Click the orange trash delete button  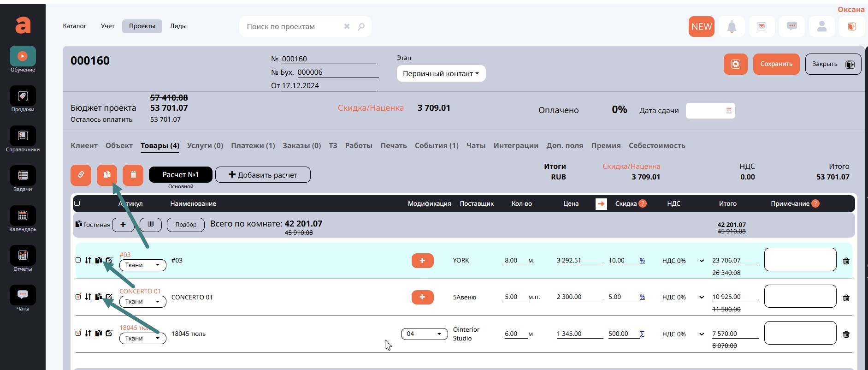(x=133, y=175)
